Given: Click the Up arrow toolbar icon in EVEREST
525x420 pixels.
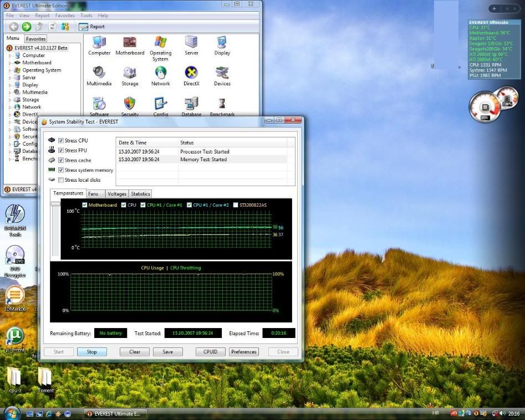Looking at the screenshot, I should point(39,27).
